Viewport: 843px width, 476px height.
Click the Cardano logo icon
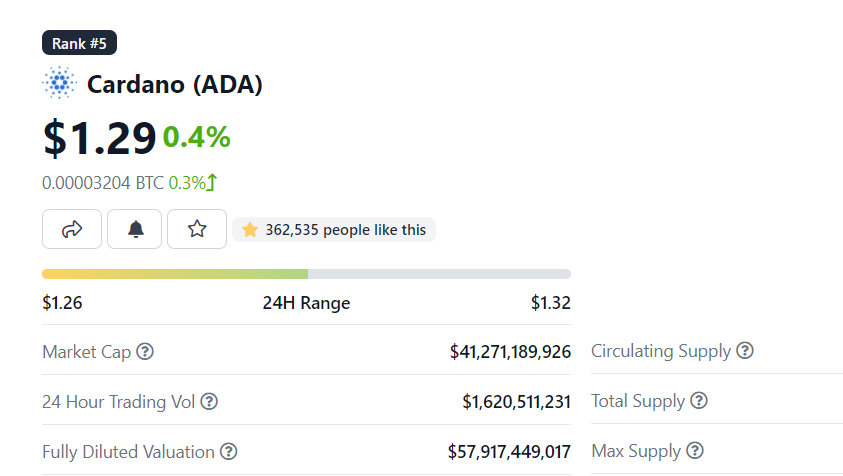[x=60, y=83]
